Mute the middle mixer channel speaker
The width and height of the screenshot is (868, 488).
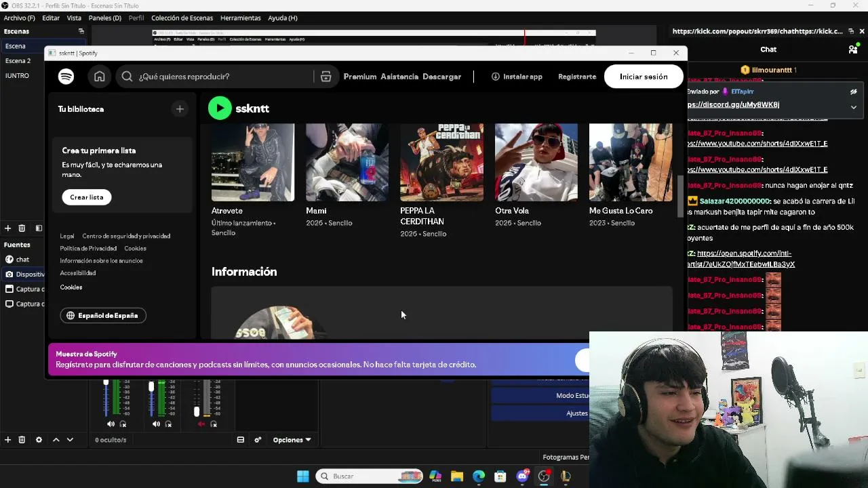pyautogui.click(x=157, y=424)
